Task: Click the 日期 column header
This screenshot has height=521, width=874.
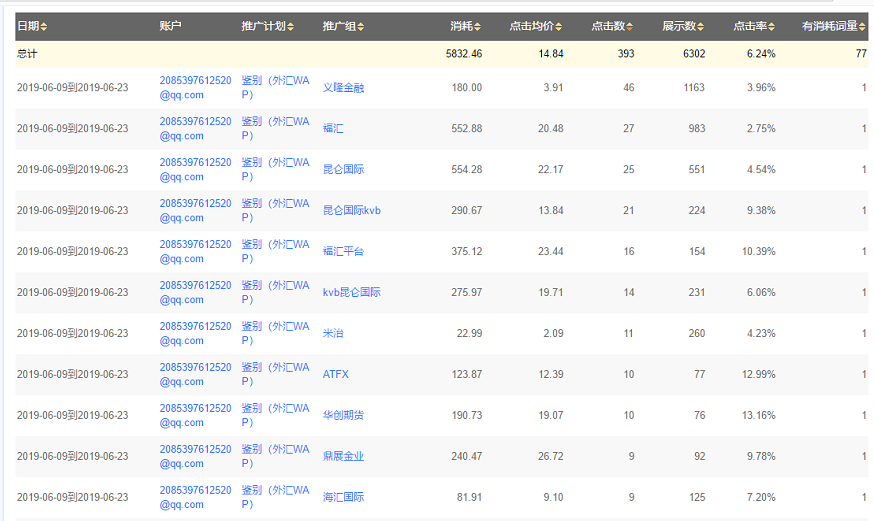Action: tap(28, 26)
